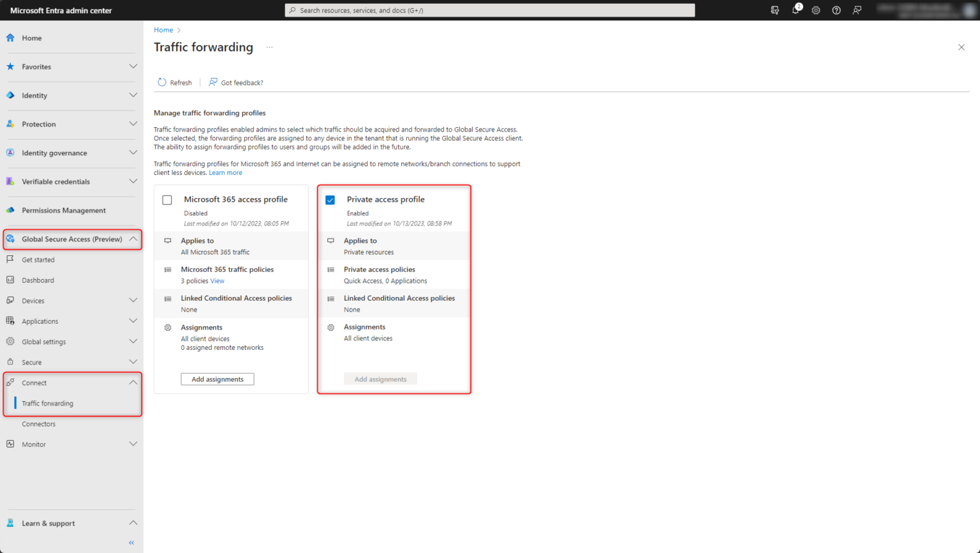The width and height of the screenshot is (980, 553).
Task: Open the Dashboard icon in sidebar
Action: [x=10, y=280]
